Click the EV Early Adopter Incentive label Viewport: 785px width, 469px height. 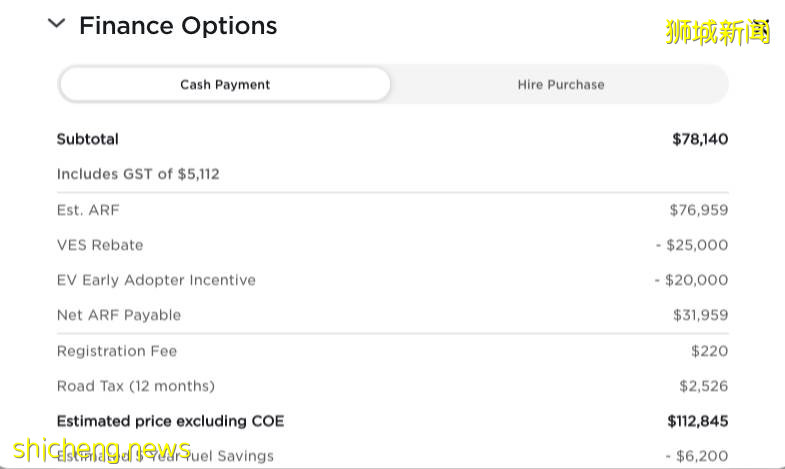click(156, 280)
